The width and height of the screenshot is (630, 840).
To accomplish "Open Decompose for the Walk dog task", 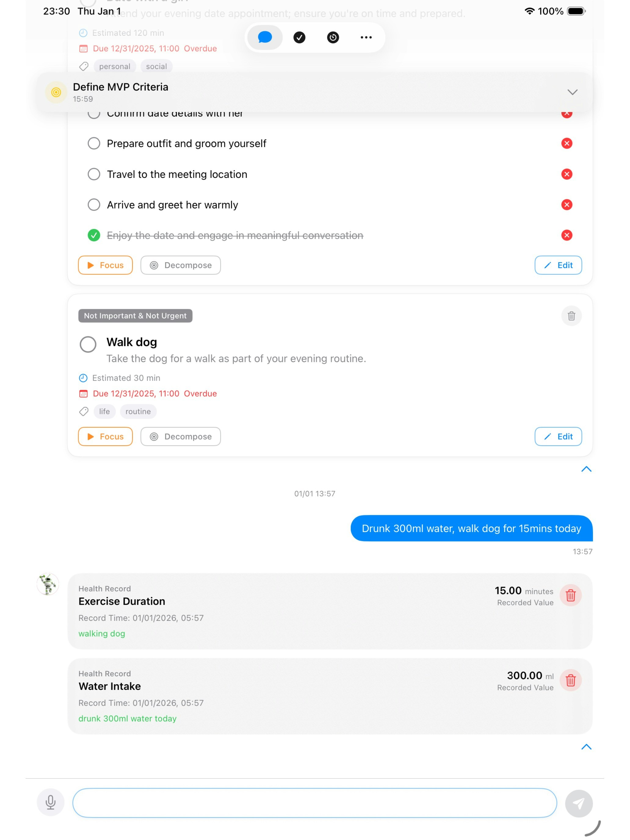I will [180, 436].
